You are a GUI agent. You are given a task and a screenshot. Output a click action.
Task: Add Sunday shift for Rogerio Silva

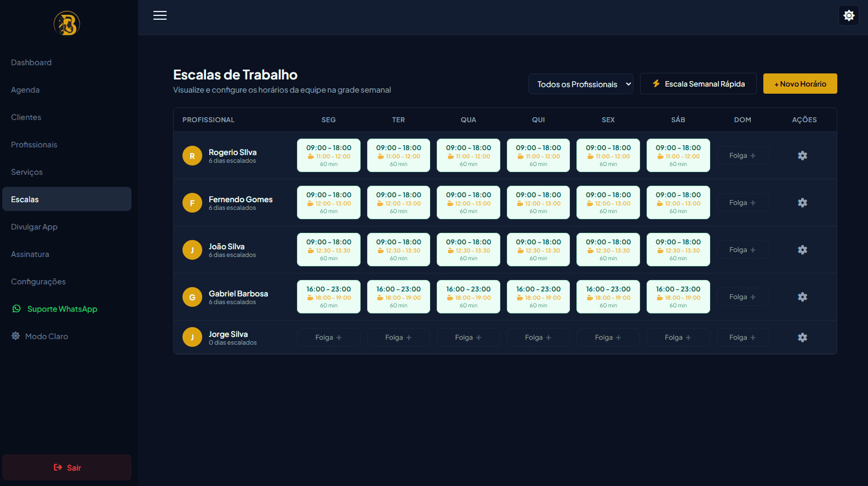(743, 156)
